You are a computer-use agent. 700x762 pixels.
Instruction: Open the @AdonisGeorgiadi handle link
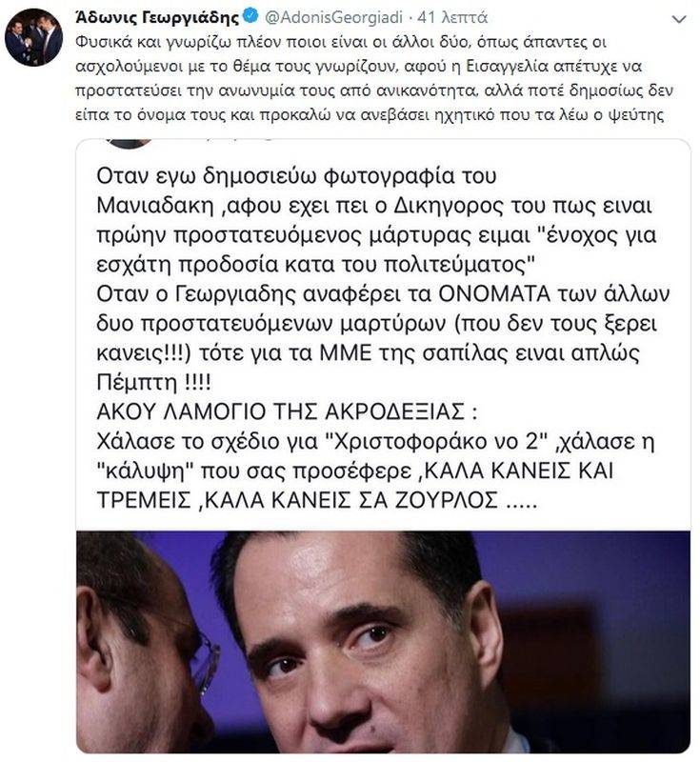334,17
